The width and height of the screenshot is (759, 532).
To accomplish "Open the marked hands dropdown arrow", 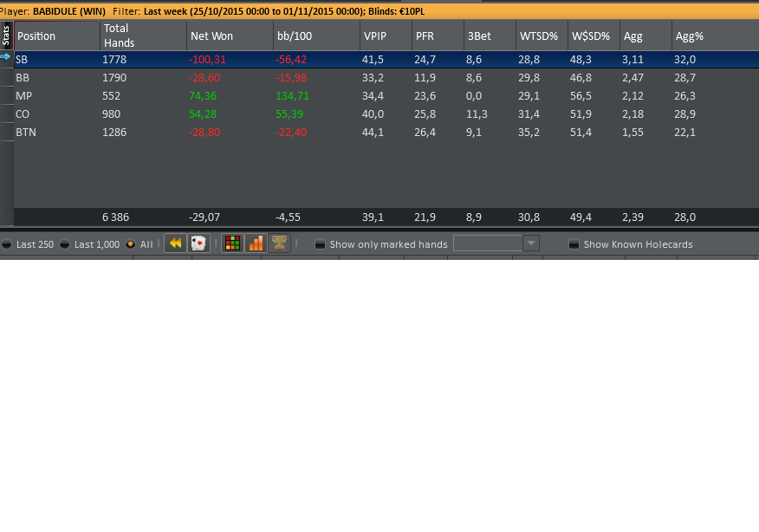I will 531,243.
